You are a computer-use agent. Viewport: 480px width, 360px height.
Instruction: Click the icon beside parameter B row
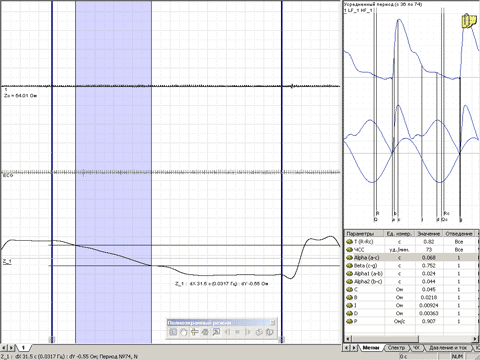(349, 297)
